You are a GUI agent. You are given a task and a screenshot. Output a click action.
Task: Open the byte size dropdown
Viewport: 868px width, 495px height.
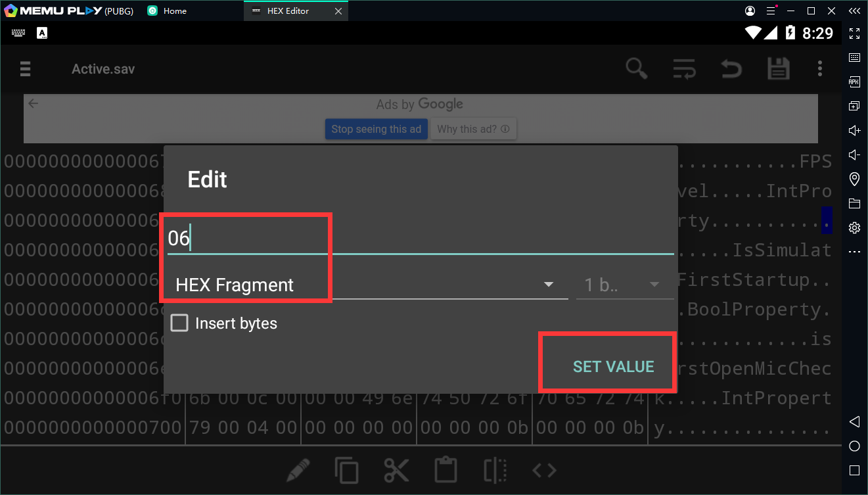pos(624,285)
